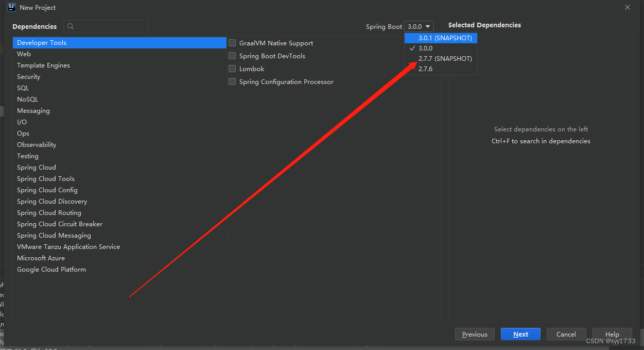
Task: Select Google Cloud Platform category
Action: tap(119, 270)
